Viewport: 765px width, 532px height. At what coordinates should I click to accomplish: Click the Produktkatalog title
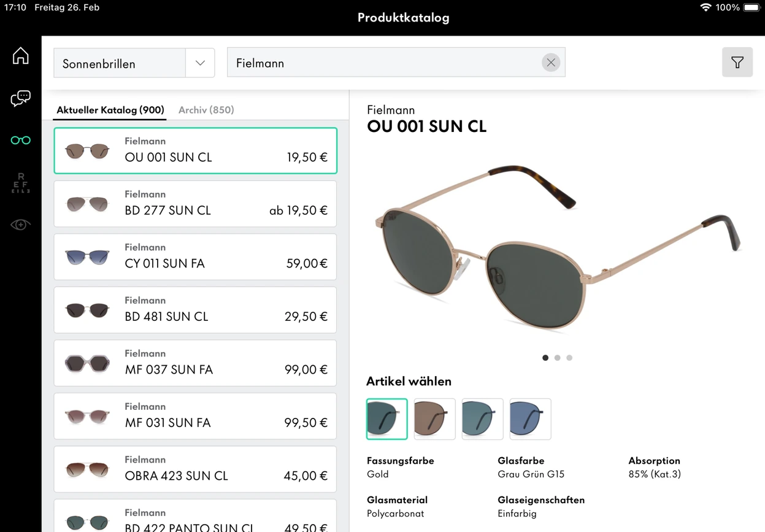click(x=404, y=18)
